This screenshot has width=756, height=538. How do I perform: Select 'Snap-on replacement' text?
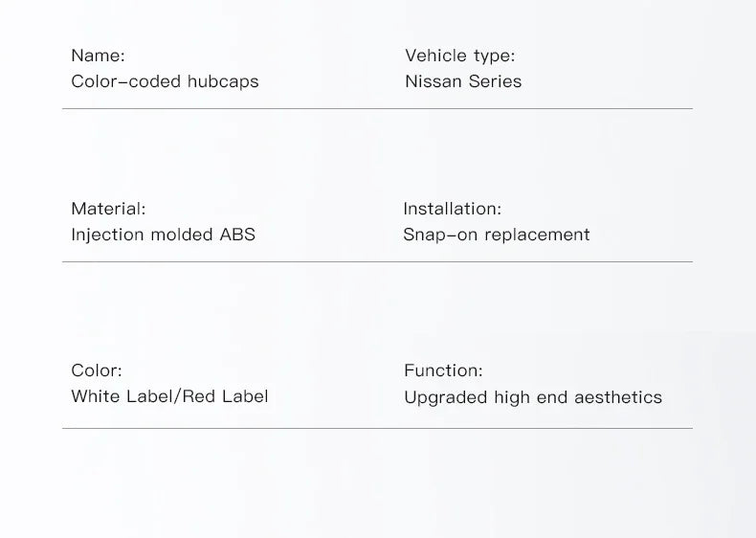[x=496, y=235]
